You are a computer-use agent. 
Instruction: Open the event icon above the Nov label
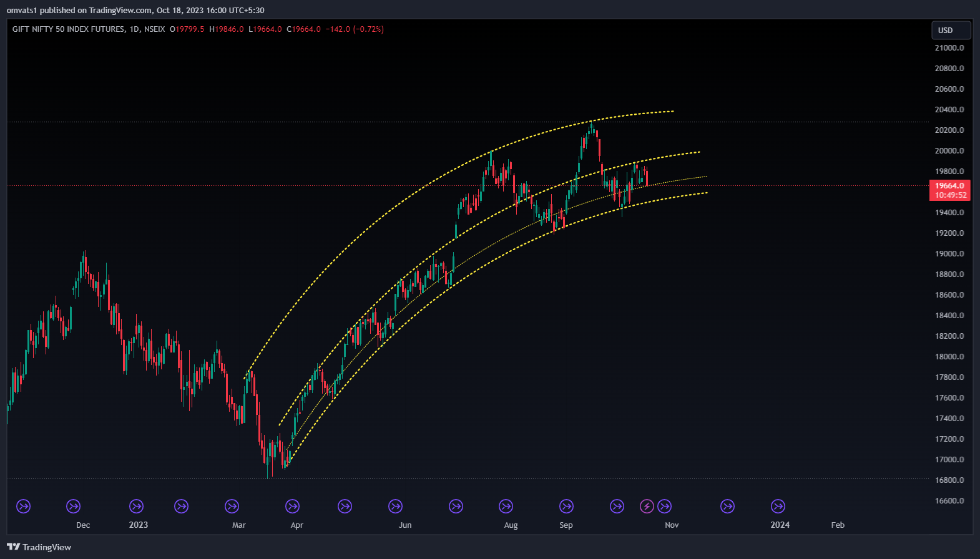click(x=664, y=507)
